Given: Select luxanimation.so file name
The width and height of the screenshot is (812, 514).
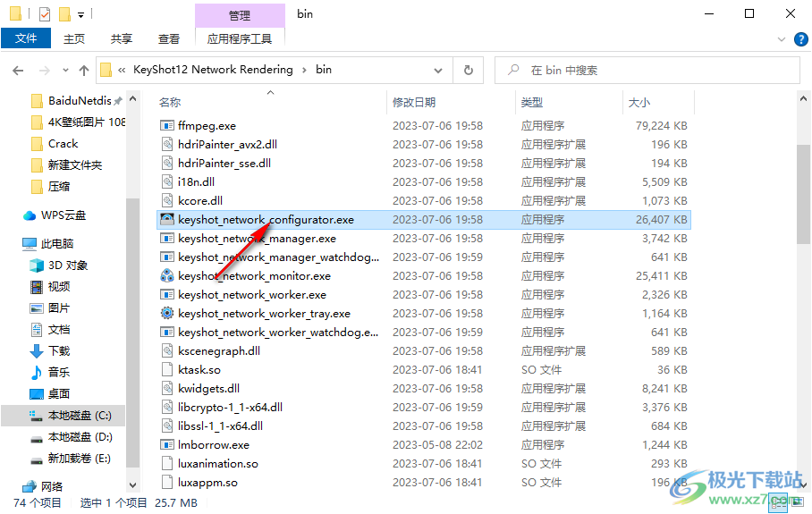Looking at the screenshot, I should 218,464.
